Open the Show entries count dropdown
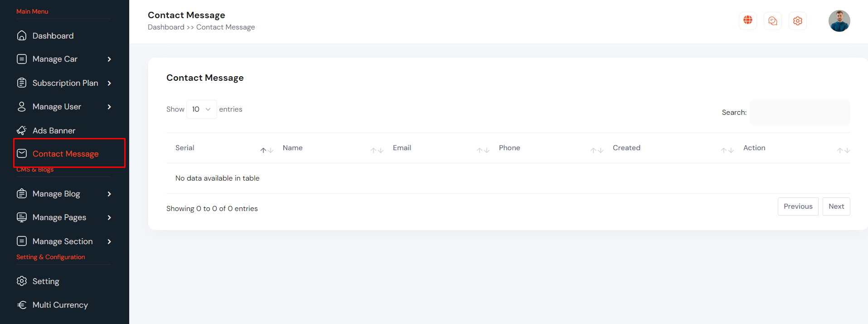 [201, 109]
